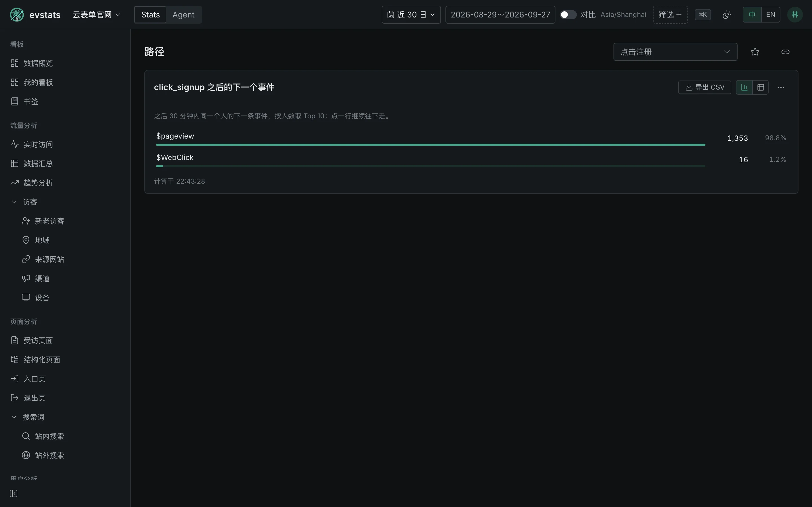Add a filter with 筛选 + button
812x507 pixels.
(670, 15)
